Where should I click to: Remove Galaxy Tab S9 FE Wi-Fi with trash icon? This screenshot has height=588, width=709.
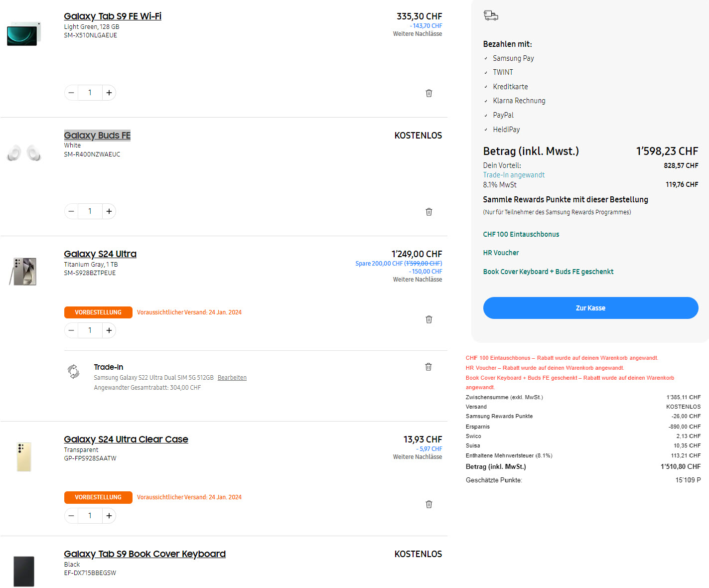pos(428,93)
